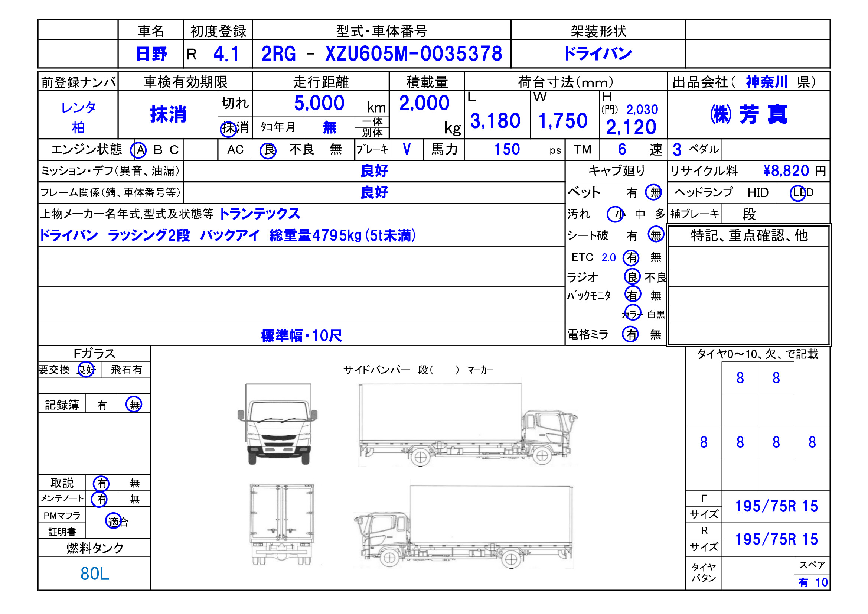Click the 80L fuel tank value
Screen dimensions: 868x614
coord(95,574)
